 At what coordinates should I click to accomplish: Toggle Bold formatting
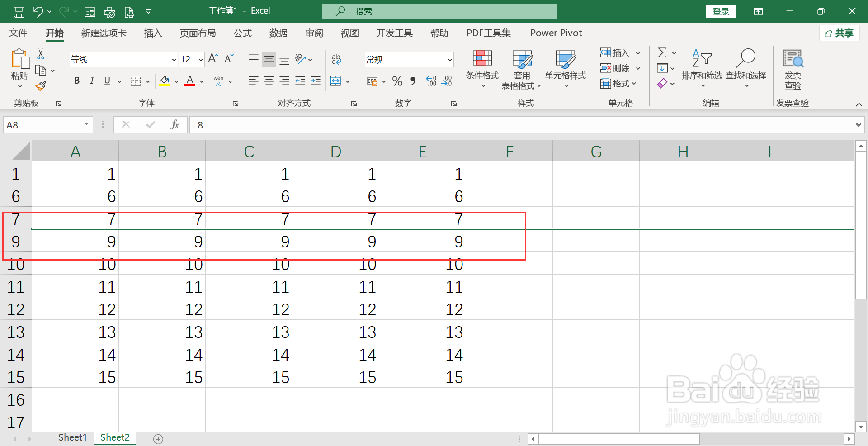coord(77,81)
